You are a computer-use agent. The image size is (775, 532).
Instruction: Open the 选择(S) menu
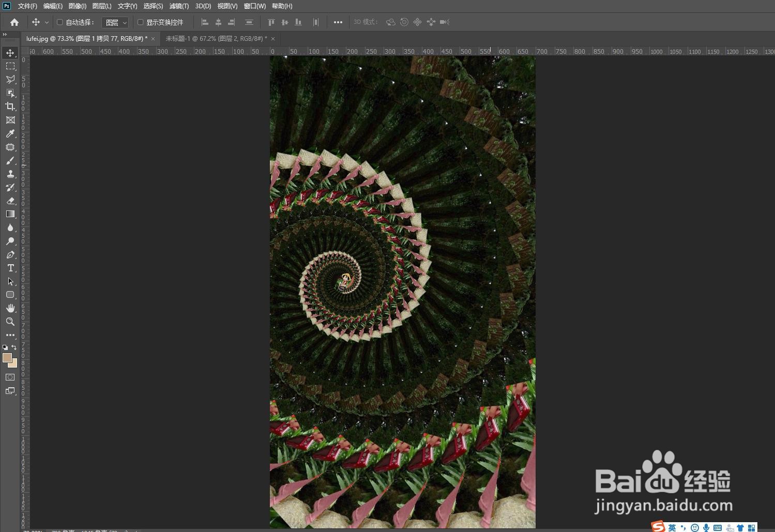click(x=153, y=6)
